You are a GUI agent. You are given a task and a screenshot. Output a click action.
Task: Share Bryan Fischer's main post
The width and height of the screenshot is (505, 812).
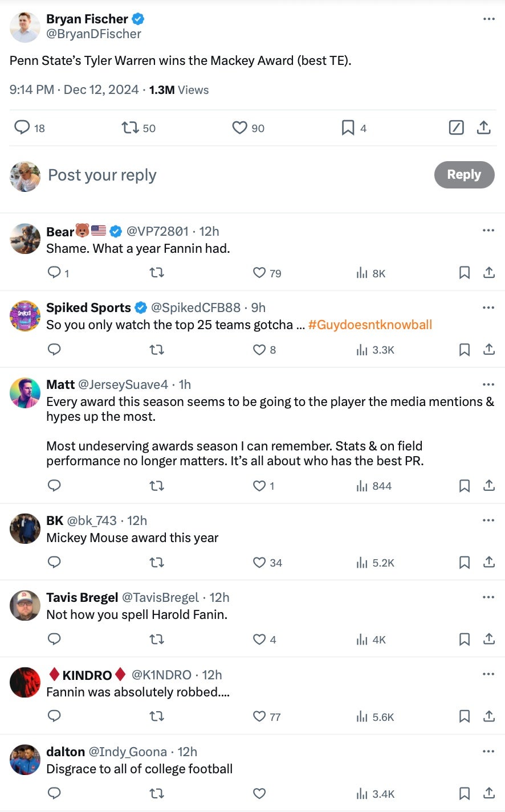[x=483, y=127]
